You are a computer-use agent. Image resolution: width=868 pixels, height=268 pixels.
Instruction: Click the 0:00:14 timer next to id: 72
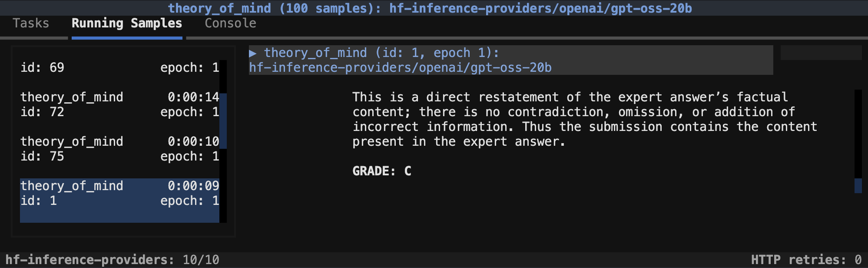[x=194, y=97]
